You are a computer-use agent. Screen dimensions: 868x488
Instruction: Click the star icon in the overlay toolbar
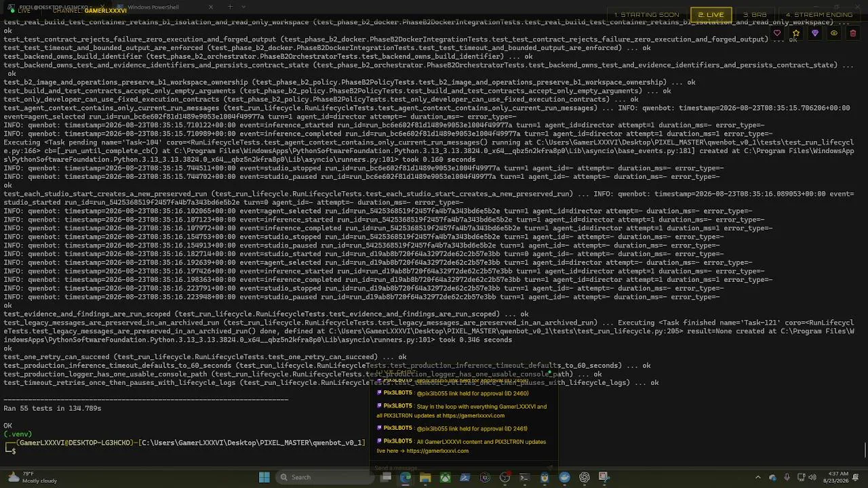tap(796, 33)
